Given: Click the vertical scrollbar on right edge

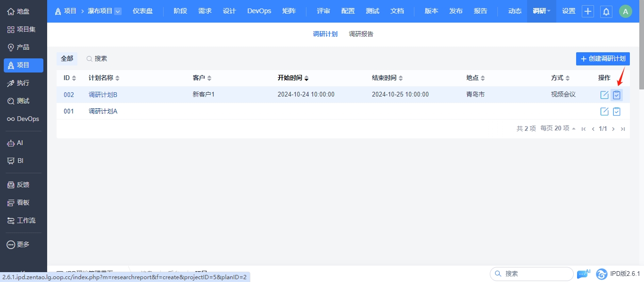Looking at the screenshot, I should (x=642, y=45).
